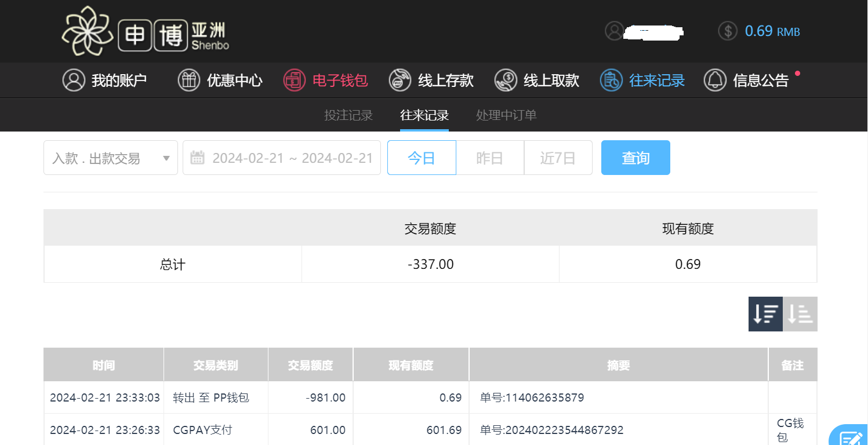Click the 交易类别 column header
Viewport: 868px width, 445px height.
click(216, 365)
